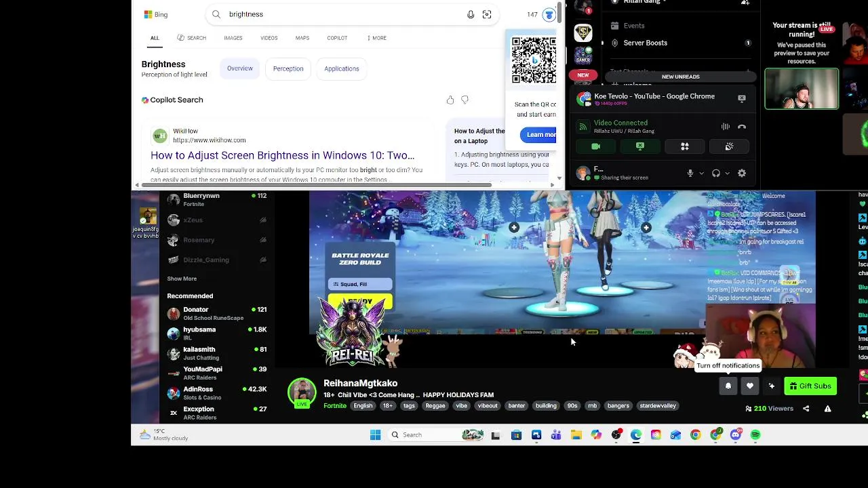The width and height of the screenshot is (868, 488).
Task: Turn off stream notifications bell
Action: click(x=728, y=386)
